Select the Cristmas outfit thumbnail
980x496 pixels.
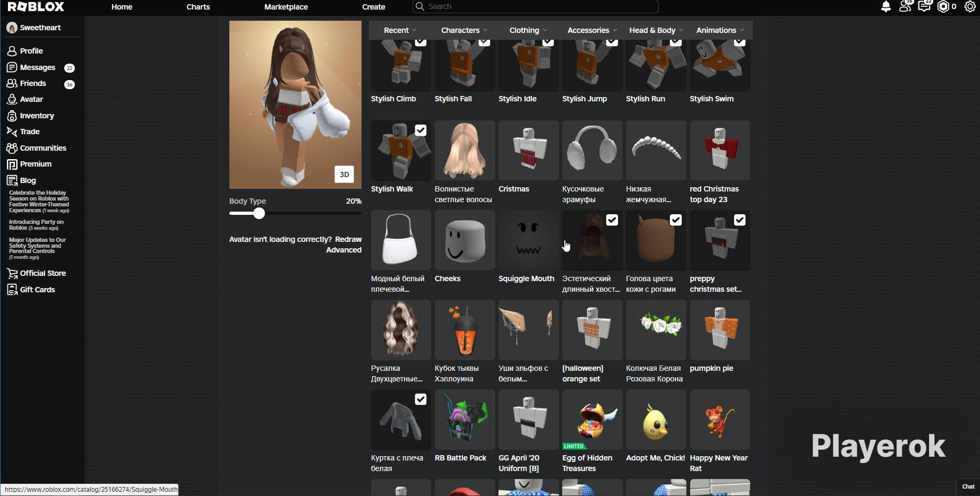[528, 150]
